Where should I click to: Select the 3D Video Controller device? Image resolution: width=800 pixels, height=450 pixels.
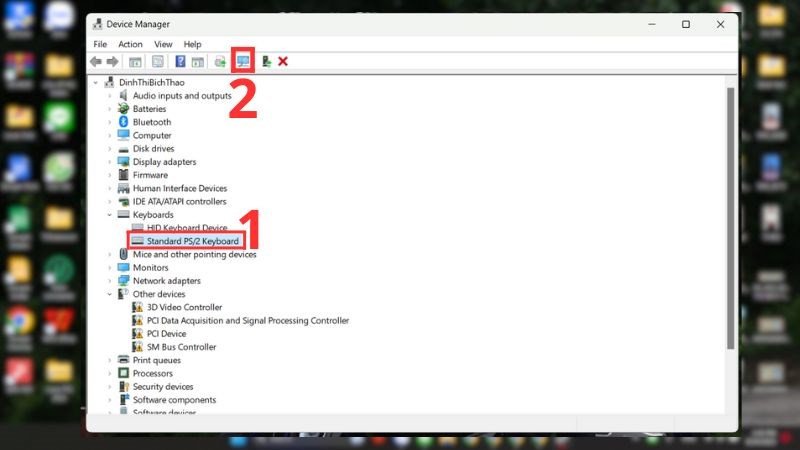(184, 307)
